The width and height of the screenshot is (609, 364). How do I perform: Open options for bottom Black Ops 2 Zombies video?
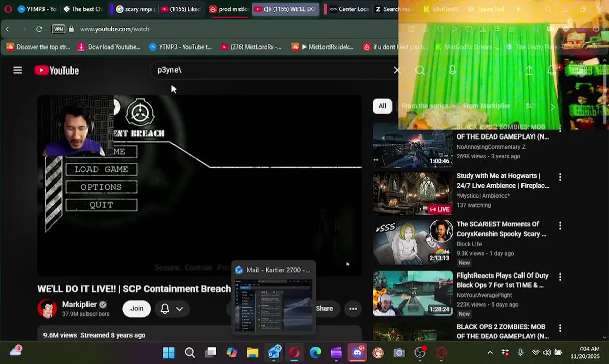[x=560, y=328]
